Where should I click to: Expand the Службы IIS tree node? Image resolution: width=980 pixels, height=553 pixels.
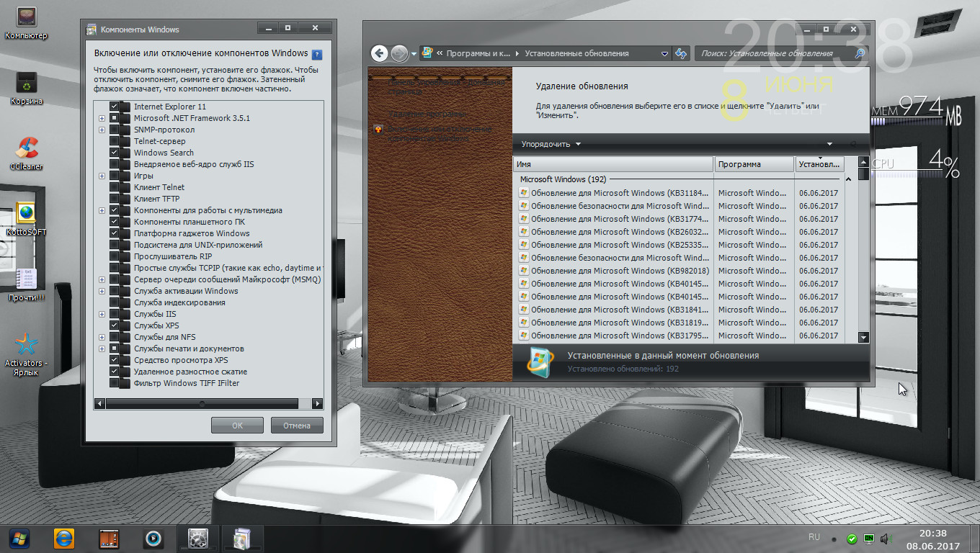click(102, 314)
